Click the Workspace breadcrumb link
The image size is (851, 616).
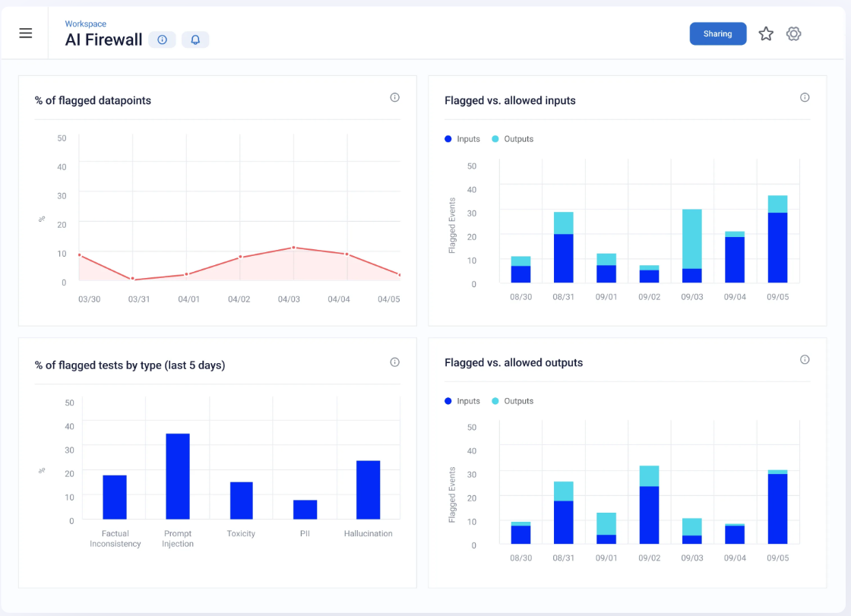tap(85, 24)
